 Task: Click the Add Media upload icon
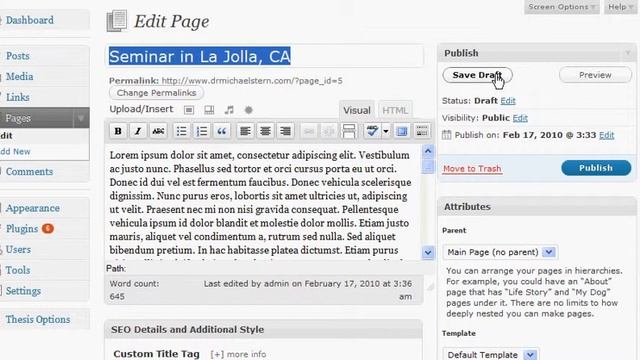pyautogui.click(x=249, y=110)
